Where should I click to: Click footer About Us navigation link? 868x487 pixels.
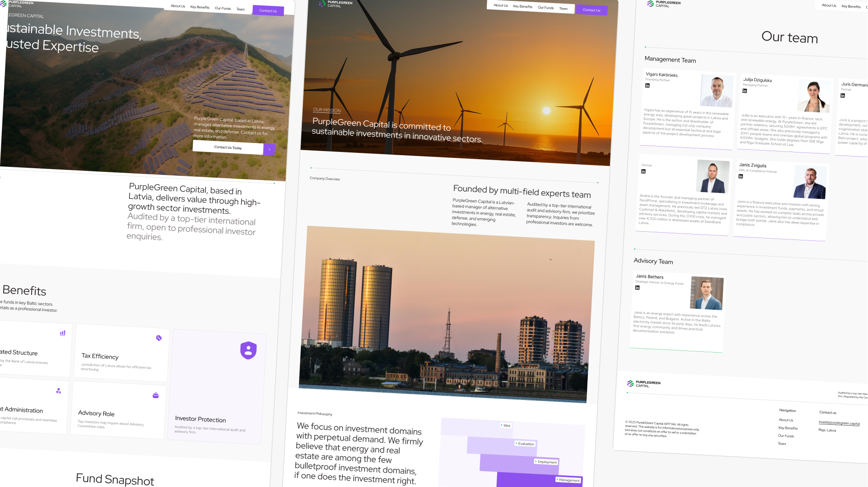coord(786,420)
